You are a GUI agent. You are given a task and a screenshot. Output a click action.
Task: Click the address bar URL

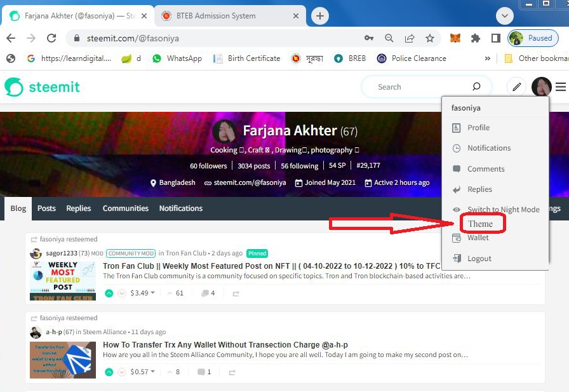click(x=133, y=38)
